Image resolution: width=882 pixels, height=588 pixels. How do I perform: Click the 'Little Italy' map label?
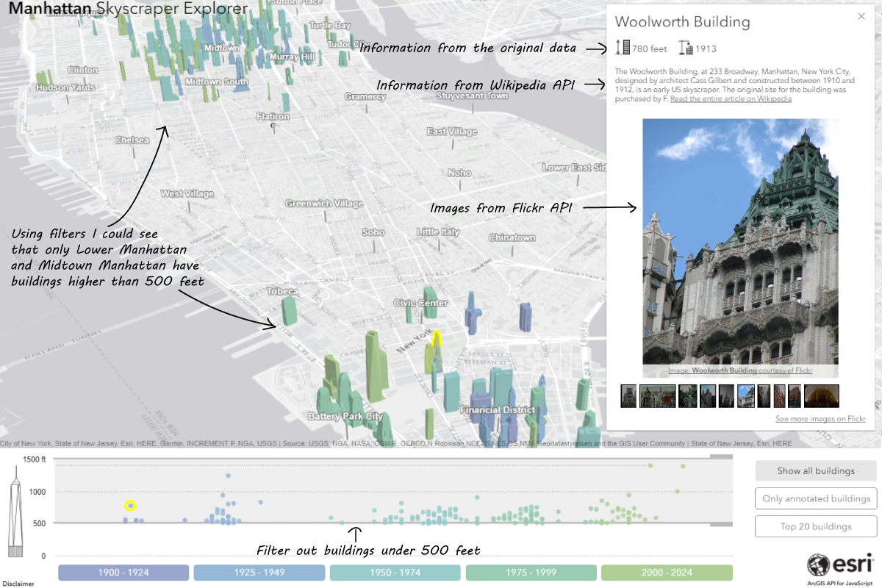point(438,232)
